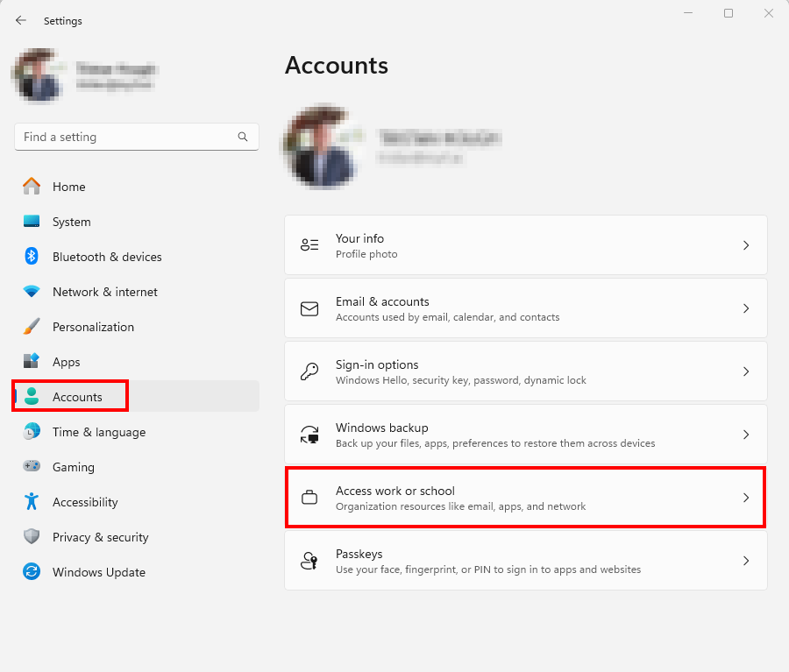Click the back arrow icon
The height and width of the screenshot is (672, 789).
21,20
